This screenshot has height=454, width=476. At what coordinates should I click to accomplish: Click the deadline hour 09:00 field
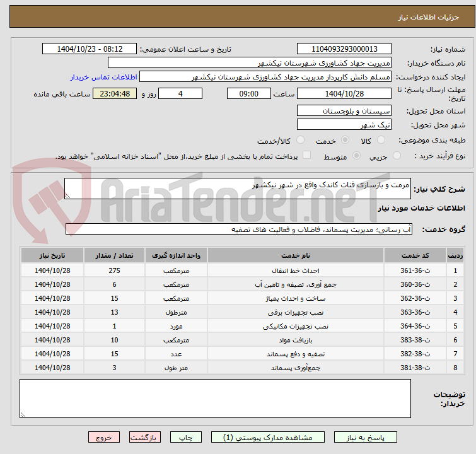[249, 93]
